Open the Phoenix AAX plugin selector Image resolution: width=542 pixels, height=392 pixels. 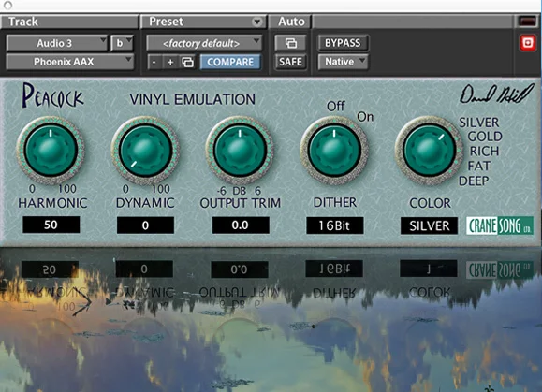click(70, 62)
